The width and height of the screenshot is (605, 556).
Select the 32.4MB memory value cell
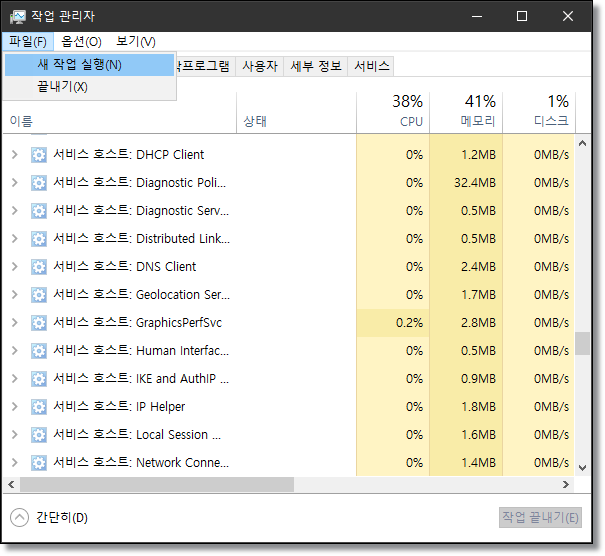[x=466, y=183]
